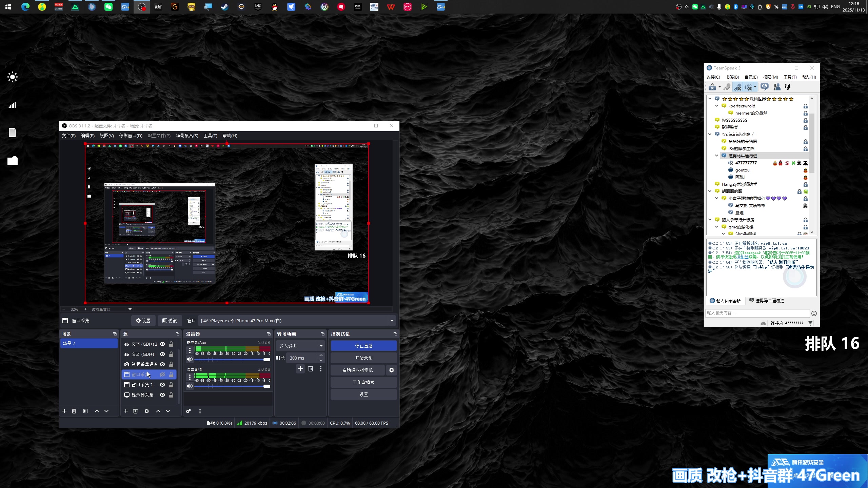Mute the 麦克风/Aux speaker icon

[190, 359]
